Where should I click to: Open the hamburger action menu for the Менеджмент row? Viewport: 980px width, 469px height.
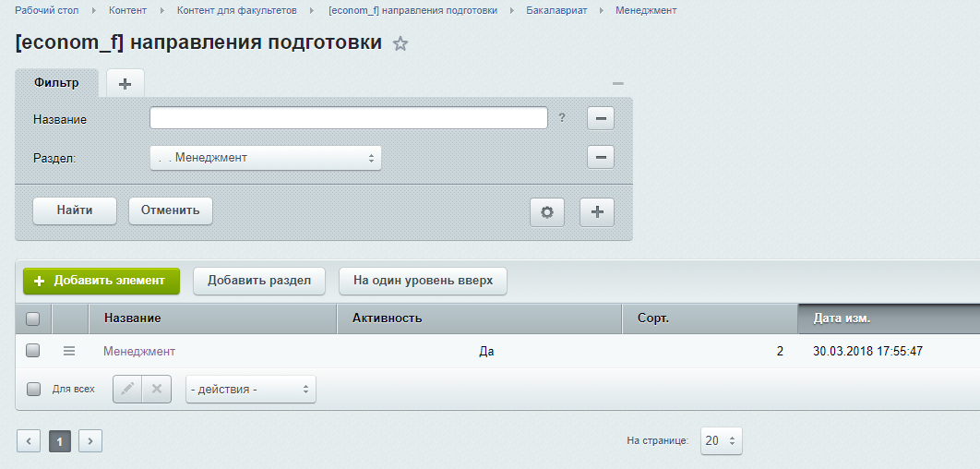tap(68, 351)
